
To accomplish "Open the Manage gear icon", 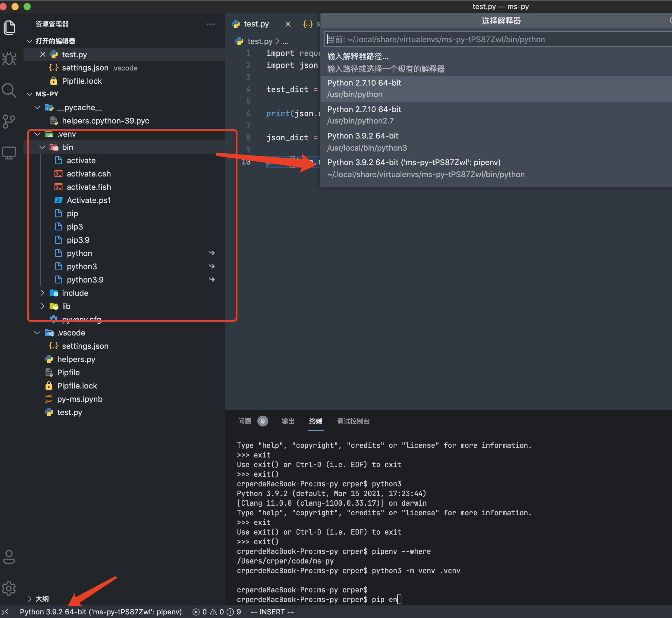I will pyautogui.click(x=9, y=588).
